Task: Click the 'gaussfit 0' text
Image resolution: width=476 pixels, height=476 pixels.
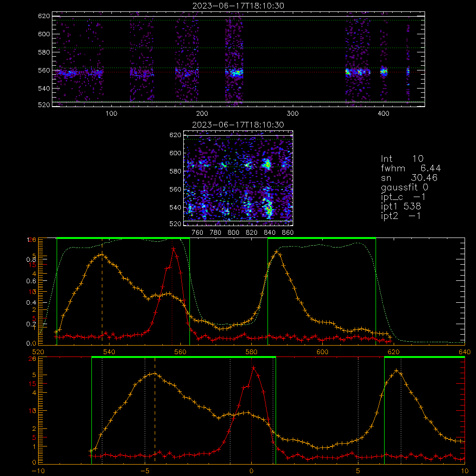Action: [404, 187]
